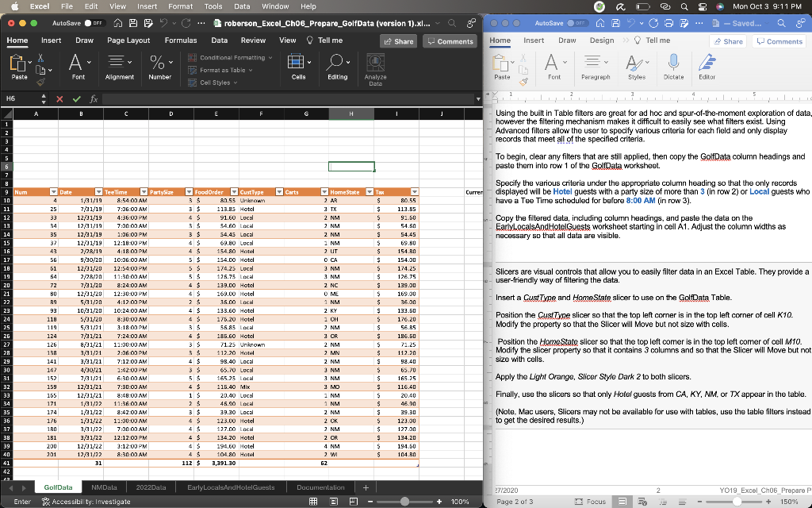Open the Editor in Word ribbon
This screenshot has height=508, width=812.
[x=707, y=67]
